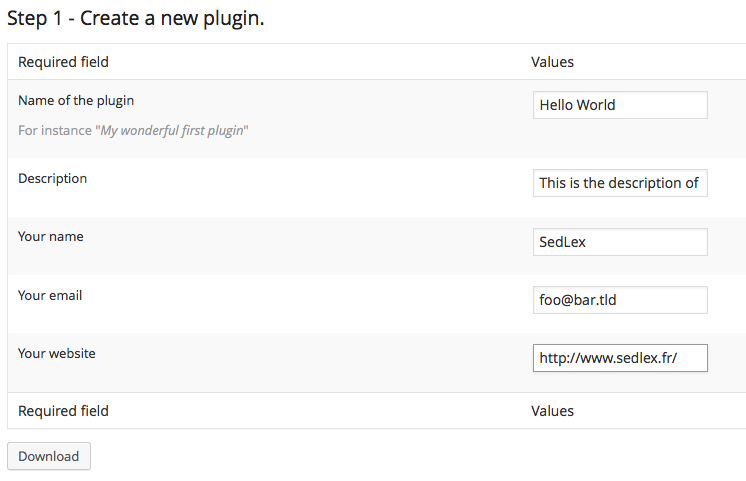Click the top "Values" column header
The image size is (746, 481).
coord(552,62)
